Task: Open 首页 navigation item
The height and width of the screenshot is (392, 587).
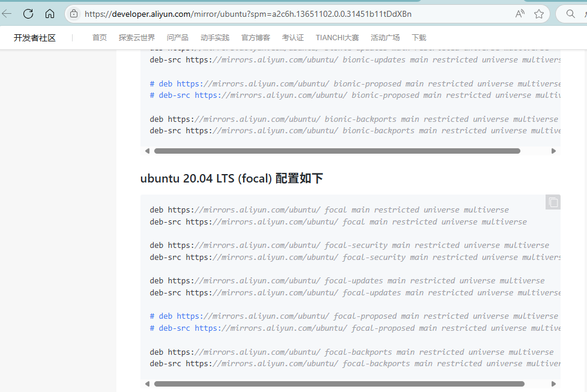Action: 100,38
